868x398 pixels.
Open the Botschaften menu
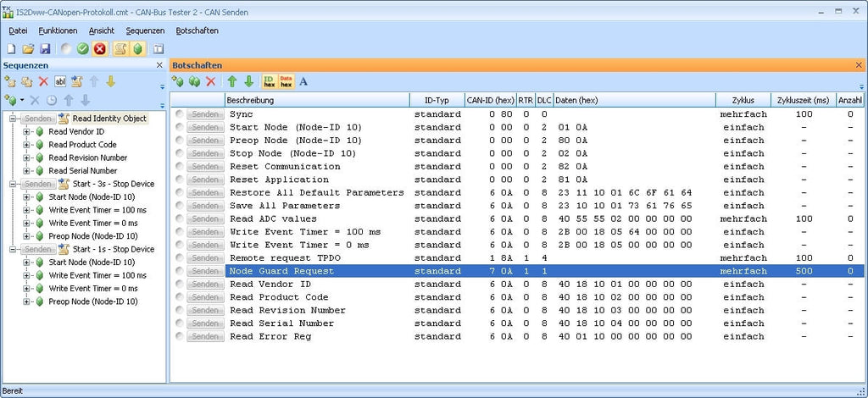click(197, 31)
